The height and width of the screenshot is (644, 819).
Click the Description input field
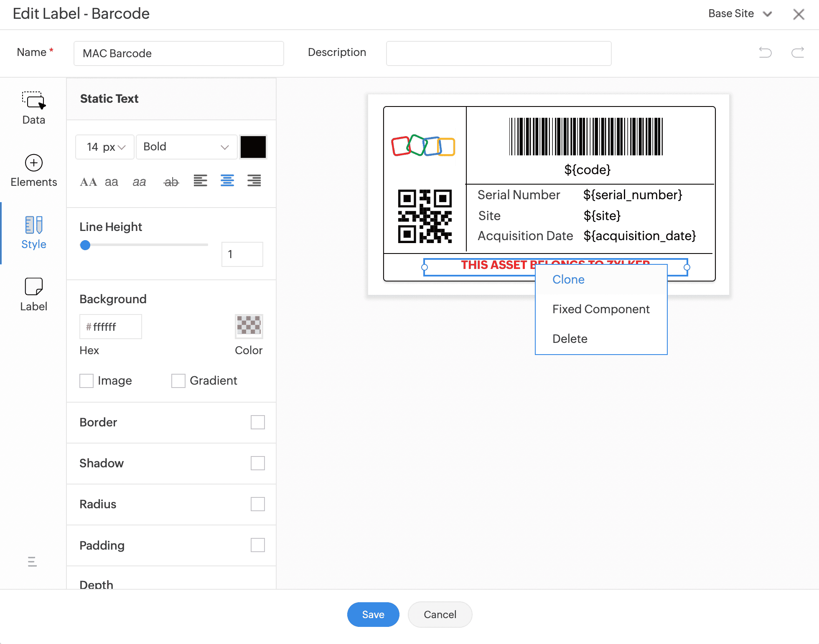tap(499, 53)
